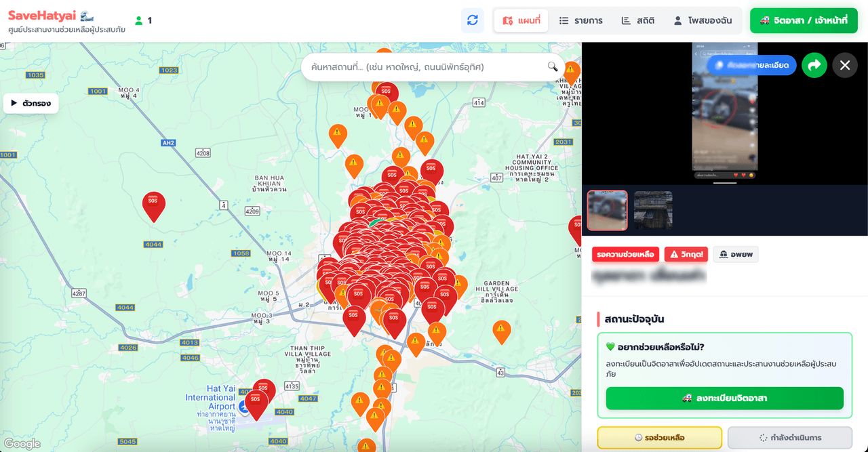The width and height of the screenshot is (868, 452).
Task: Select the second photo thumbnail in the viewer
Action: (652, 210)
